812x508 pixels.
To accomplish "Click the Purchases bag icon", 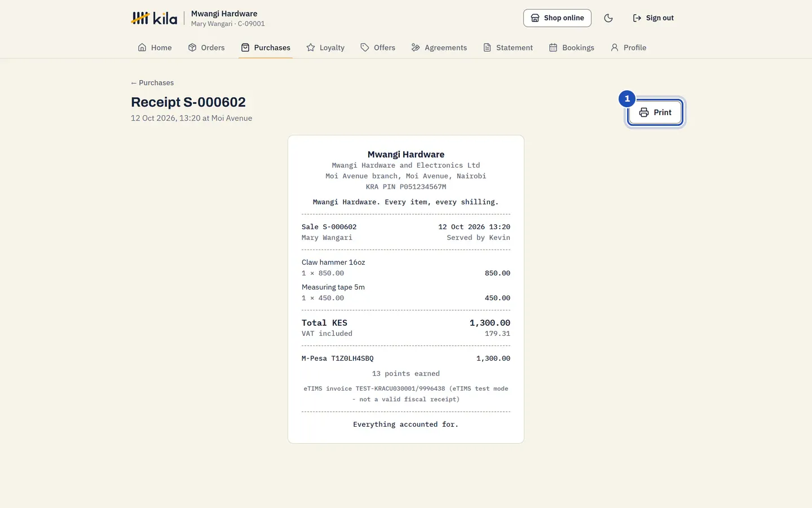I will pyautogui.click(x=245, y=47).
